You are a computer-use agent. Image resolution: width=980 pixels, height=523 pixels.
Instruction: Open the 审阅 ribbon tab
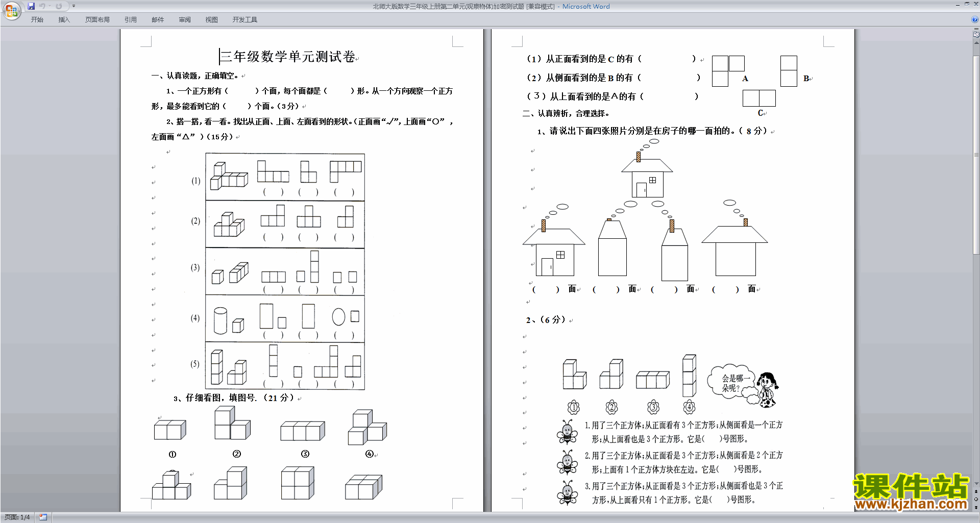point(185,20)
